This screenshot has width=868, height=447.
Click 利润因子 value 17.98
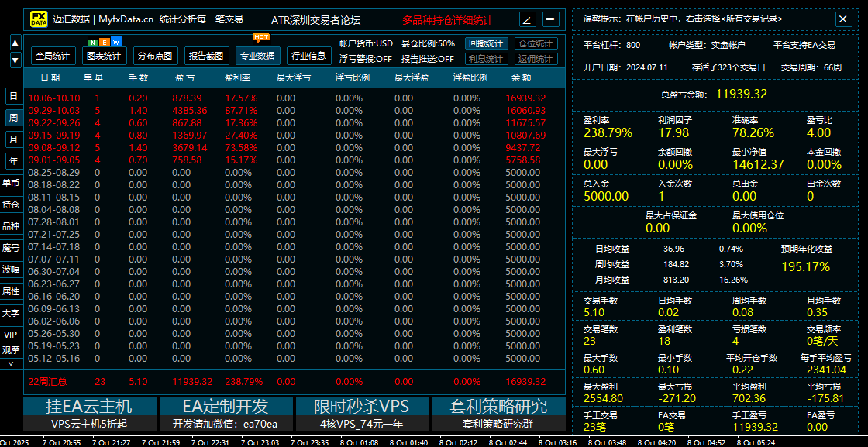(x=673, y=132)
